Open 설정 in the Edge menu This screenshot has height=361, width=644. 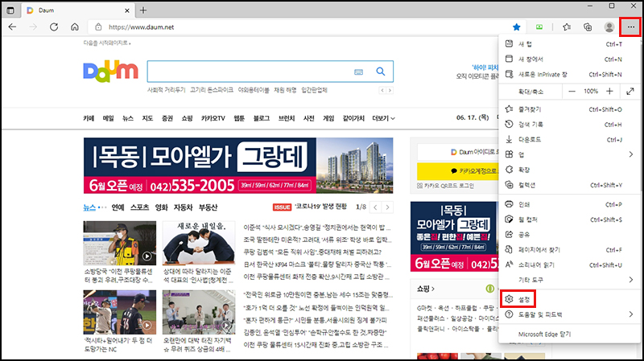pyautogui.click(x=569, y=299)
